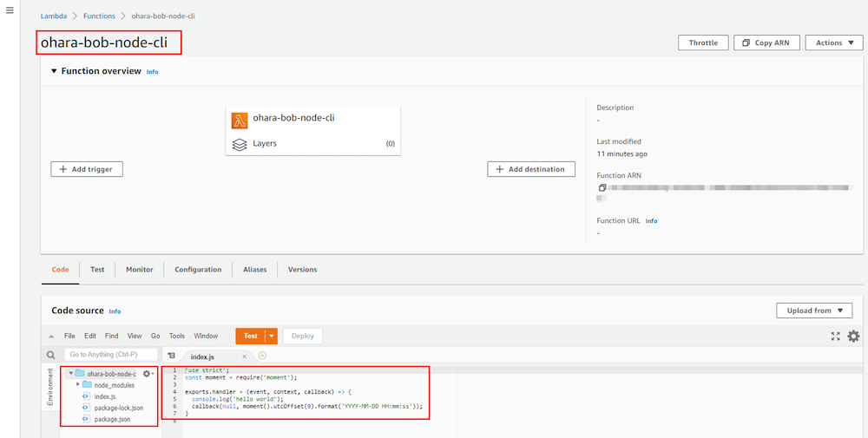
Task: Click the Go to Anything search field
Action: 111,355
